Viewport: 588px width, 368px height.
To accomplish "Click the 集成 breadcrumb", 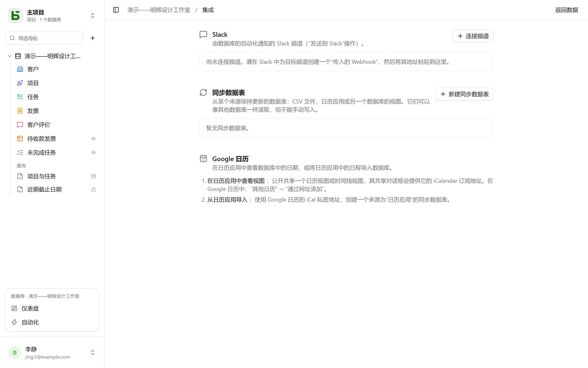I will coord(208,10).
